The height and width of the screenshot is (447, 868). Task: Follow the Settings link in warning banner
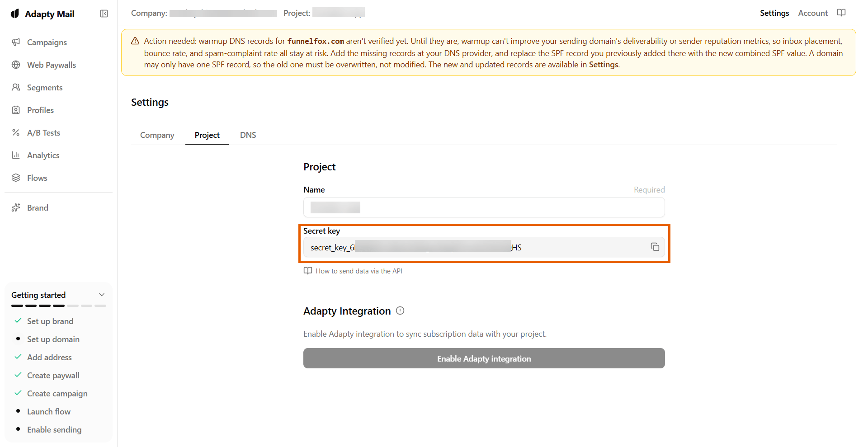(x=603, y=65)
